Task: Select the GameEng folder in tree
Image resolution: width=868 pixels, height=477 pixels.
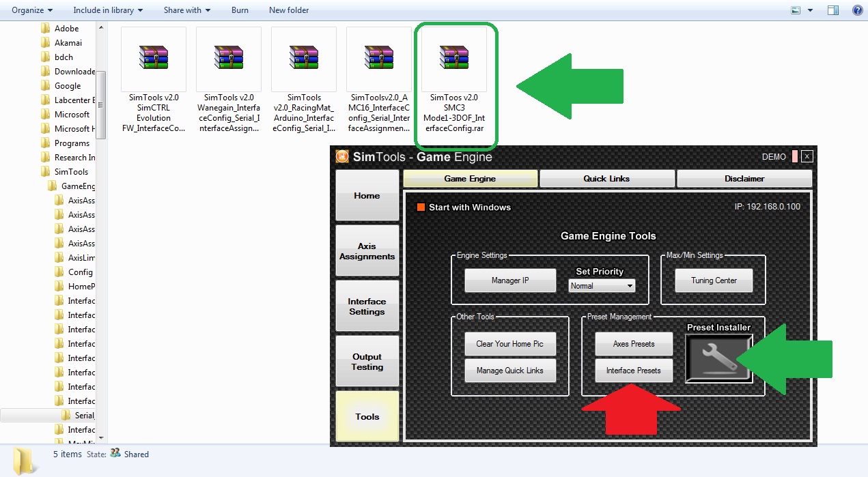Action: 71,186
